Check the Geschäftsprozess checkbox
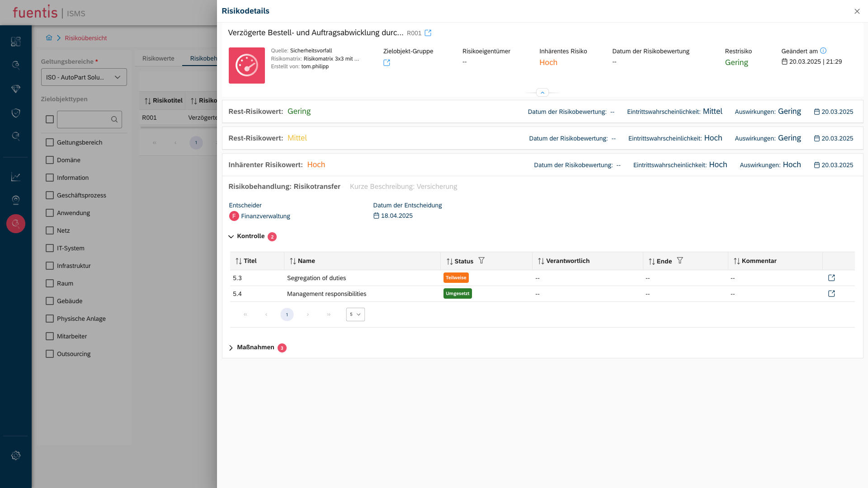 coord(50,195)
